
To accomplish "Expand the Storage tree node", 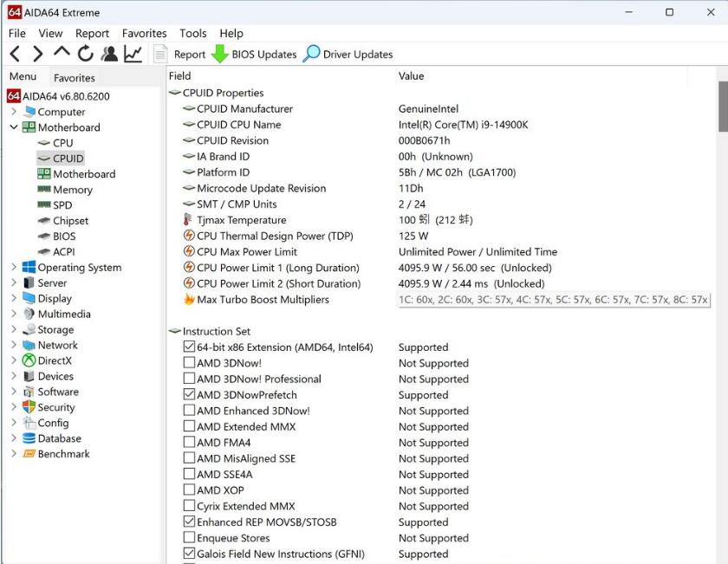I will [14, 329].
